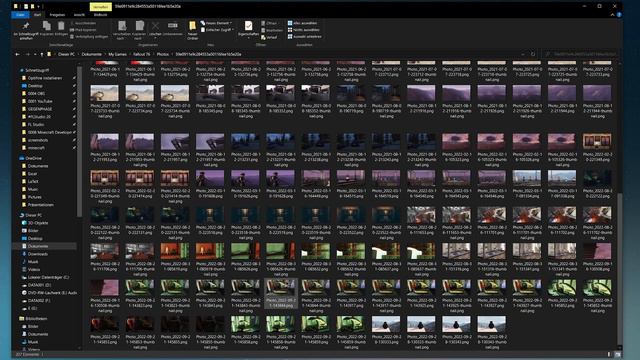Click the yellow Verwalten tab

click(x=100, y=7)
